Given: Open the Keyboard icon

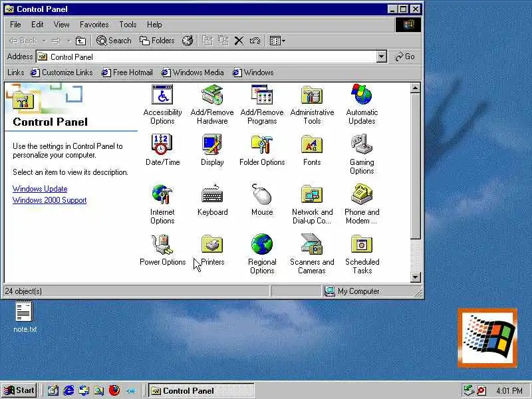Looking at the screenshot, I should (x=212, y=194).
